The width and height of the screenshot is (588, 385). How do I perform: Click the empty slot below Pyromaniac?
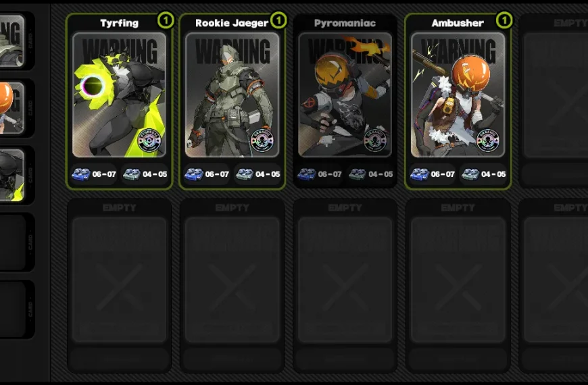coord(345,286)
